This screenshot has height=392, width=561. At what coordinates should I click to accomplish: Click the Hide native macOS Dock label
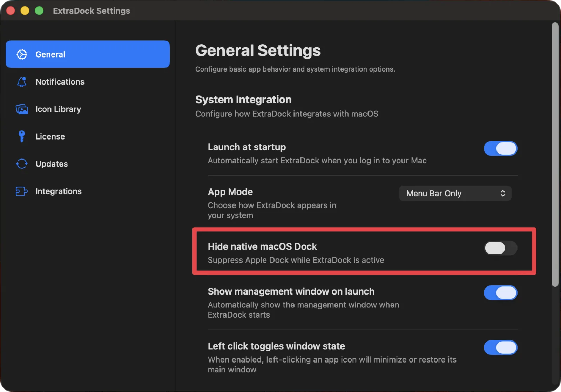pos(262,246)
